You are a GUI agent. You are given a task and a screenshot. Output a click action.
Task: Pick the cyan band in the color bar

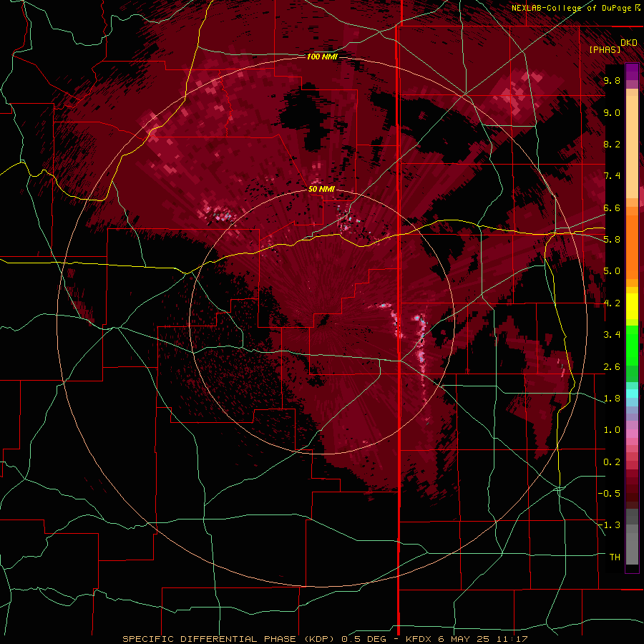click(x=632, y=394)
